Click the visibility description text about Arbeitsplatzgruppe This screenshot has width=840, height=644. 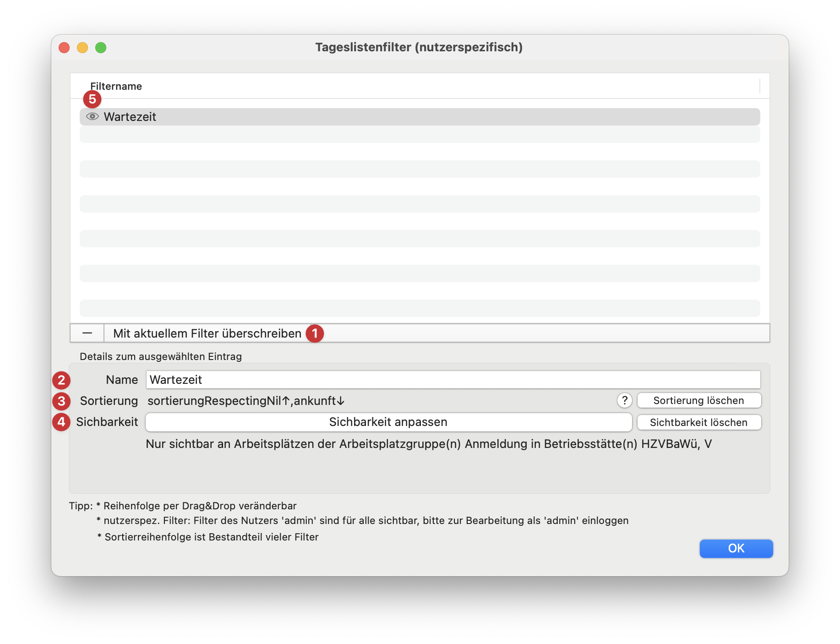click(x=429, y=444)
